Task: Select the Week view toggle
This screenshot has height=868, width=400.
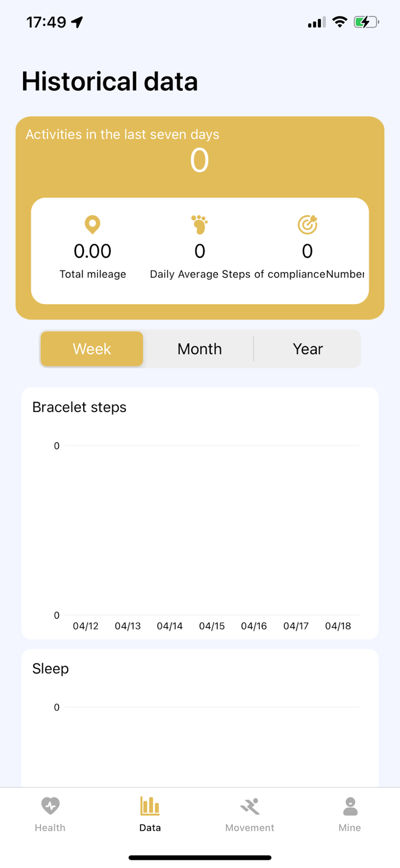Action: (91, 349)
